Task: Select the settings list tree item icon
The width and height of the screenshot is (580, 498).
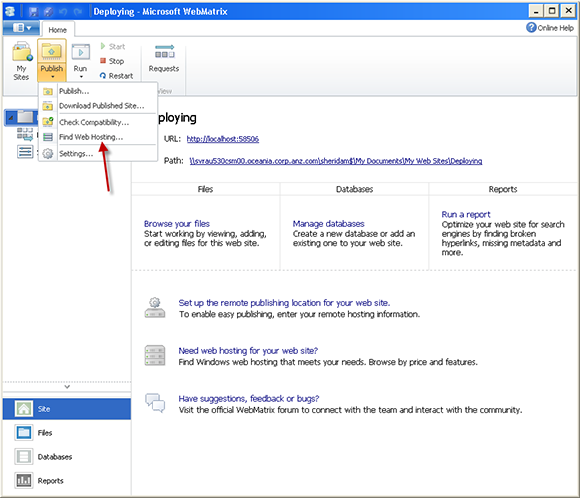Action: [25, 152]
